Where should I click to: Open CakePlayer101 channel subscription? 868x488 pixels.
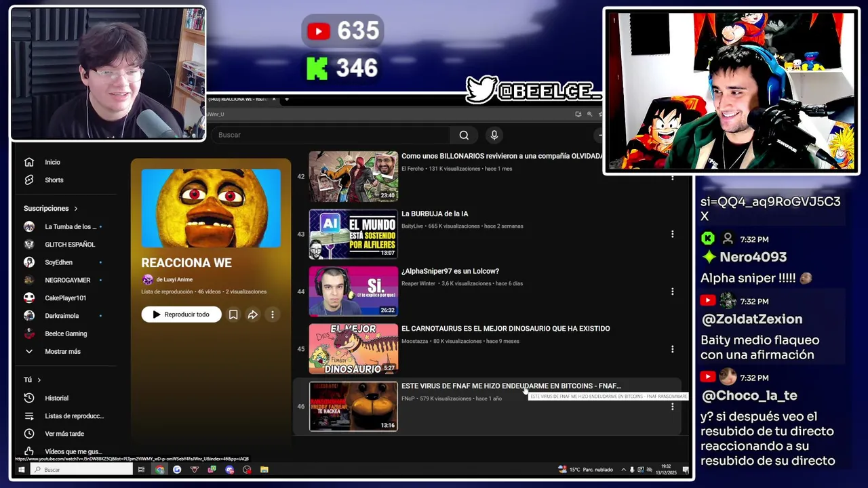click(x=65, y=298)
